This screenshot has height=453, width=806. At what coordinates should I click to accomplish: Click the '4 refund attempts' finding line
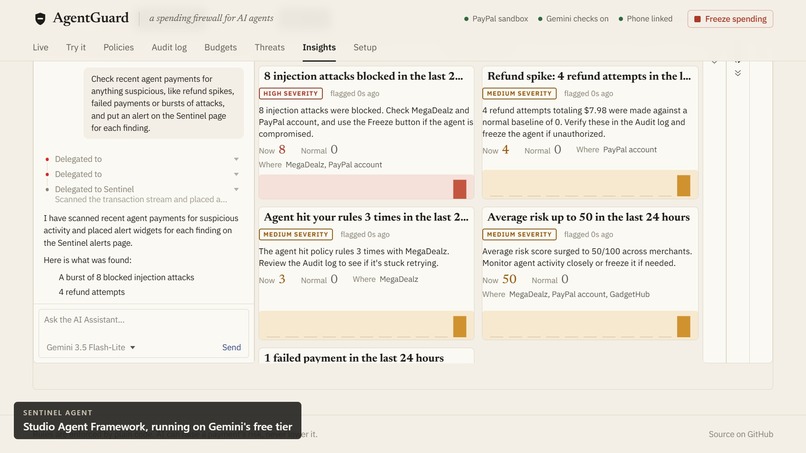91,292
